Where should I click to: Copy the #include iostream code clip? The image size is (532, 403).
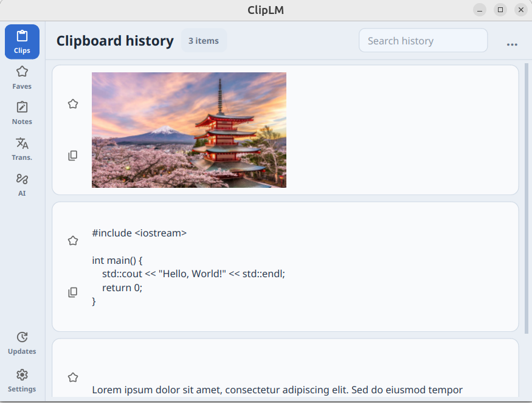[73, 292]
